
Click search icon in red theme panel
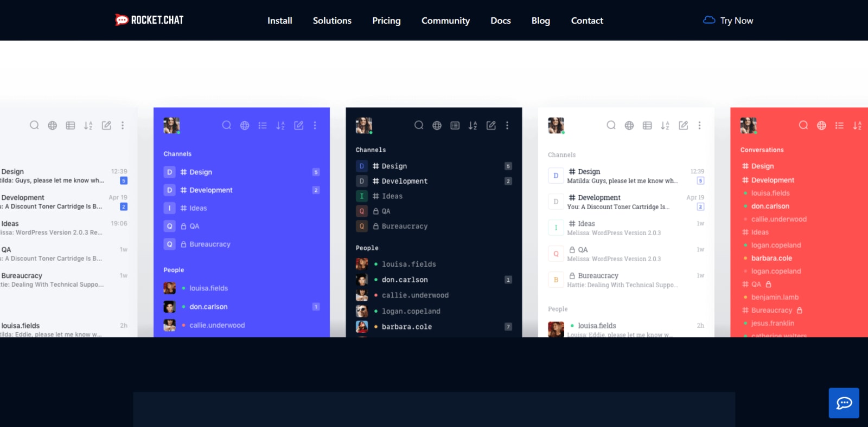803,125
